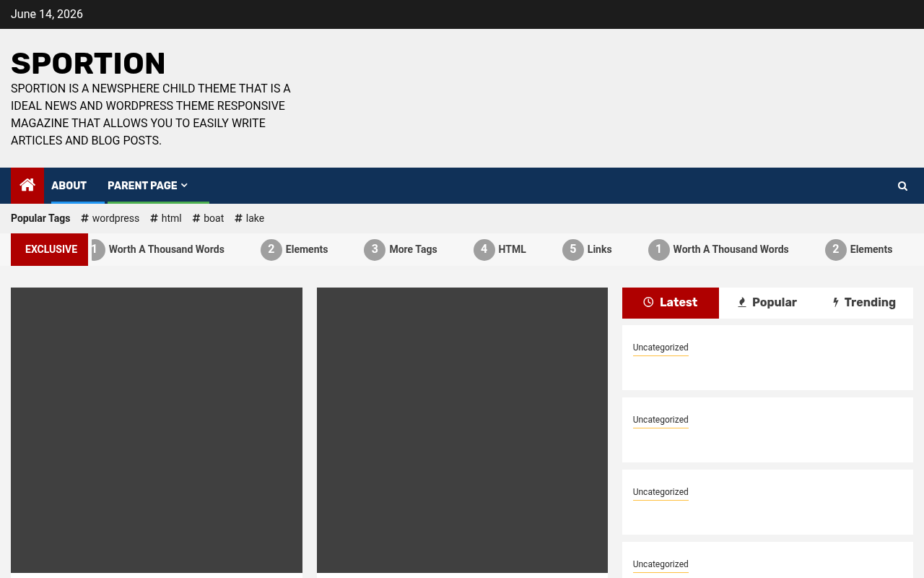The width and height of the screenshot is (924, 578).
Task: Open the About menu item
Action: 69,186
